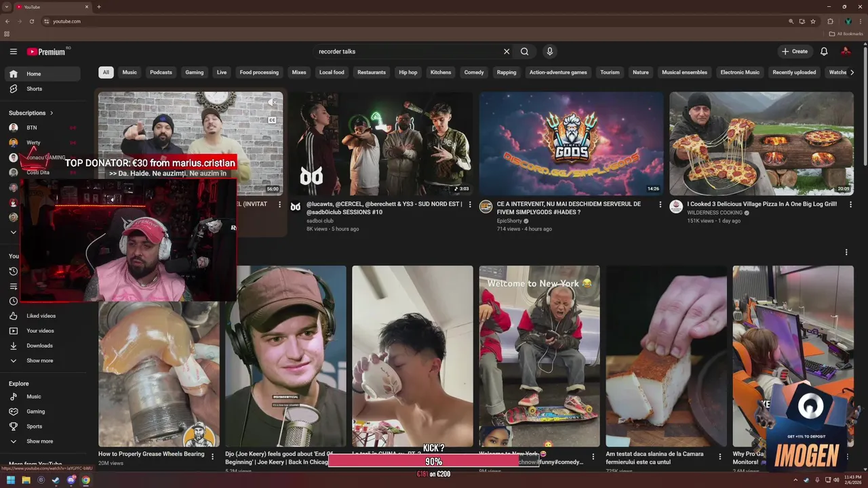Open options for SUD NORD EST video
Viewport: 868px width, 488px height.
coord(470,205)
